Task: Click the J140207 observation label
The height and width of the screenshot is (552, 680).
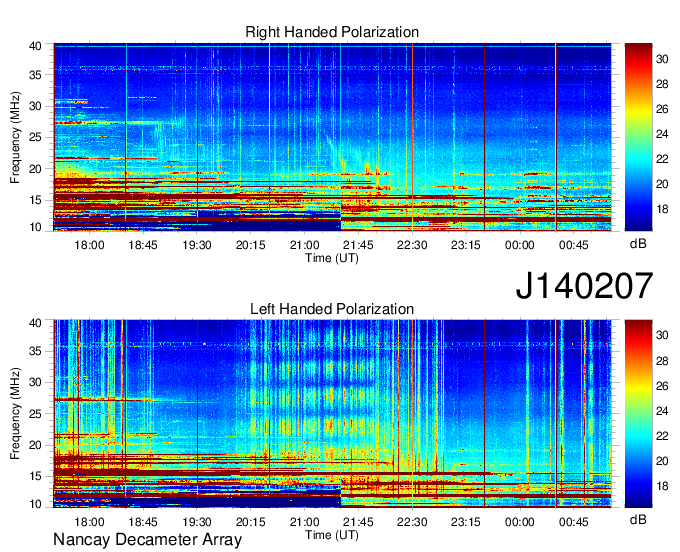Action: [584, 285]
